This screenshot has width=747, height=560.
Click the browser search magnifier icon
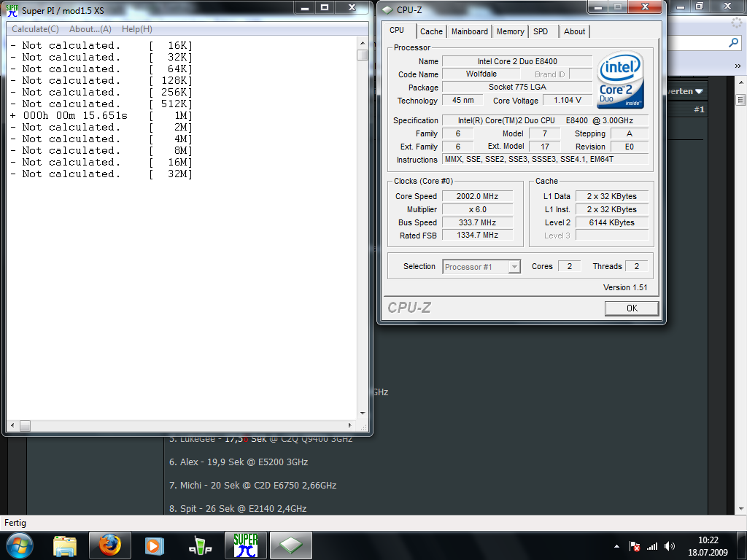pyautogui.click(x=734, y=43)
